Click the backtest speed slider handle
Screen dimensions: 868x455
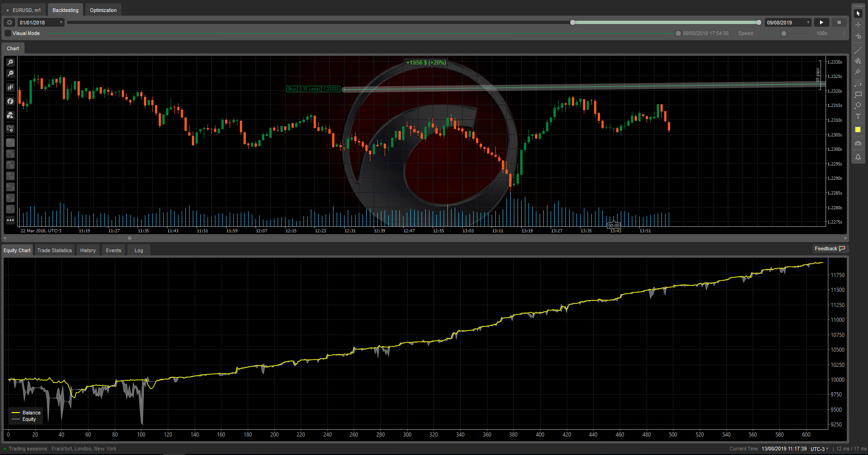tap(784, 33)
